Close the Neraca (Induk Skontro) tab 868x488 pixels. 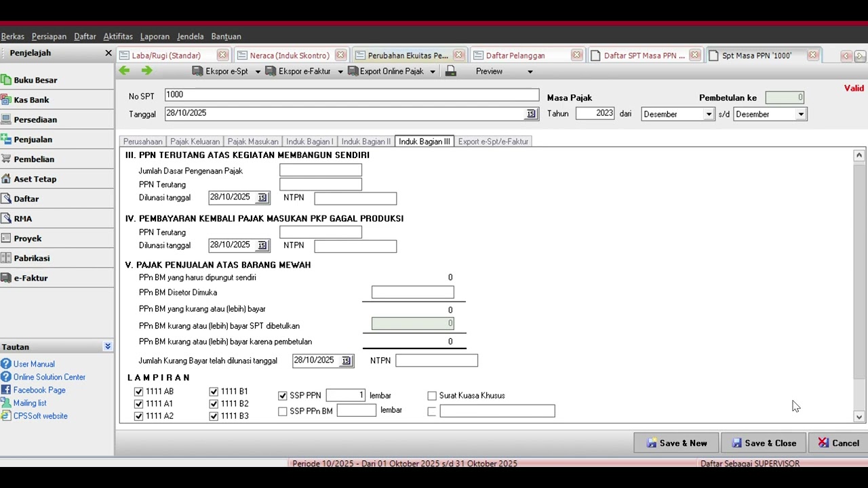click(340, 56)
